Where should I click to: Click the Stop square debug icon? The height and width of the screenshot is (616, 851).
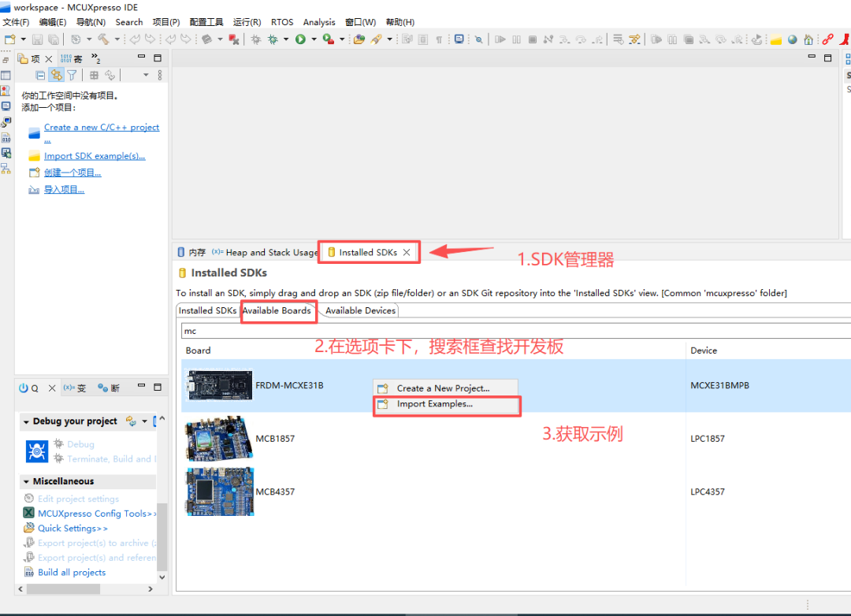point(533,39)
